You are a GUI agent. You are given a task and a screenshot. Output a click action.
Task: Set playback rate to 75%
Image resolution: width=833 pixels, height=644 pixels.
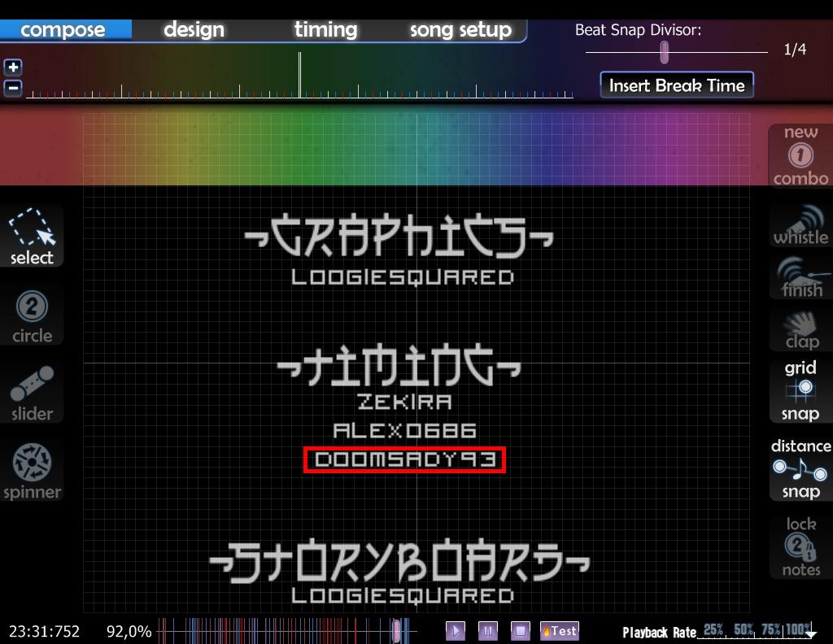(x=771, y=629)
